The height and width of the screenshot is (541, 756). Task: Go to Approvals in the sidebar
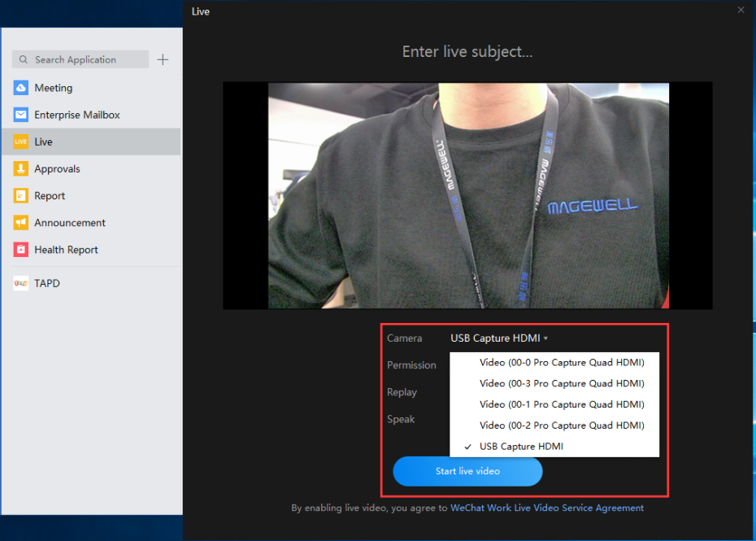pos(92,169)
